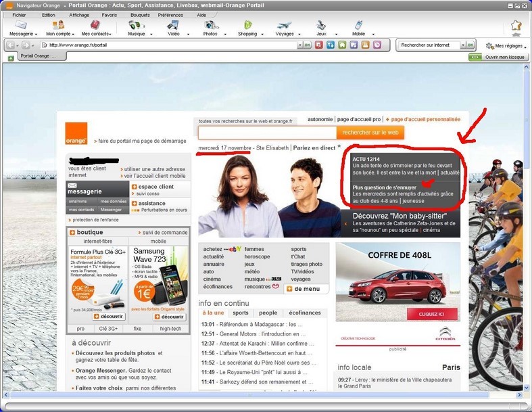The image size is (532, 412).
Task: Click the page d'accueil personnalisée link
Action: click(425, 119)
